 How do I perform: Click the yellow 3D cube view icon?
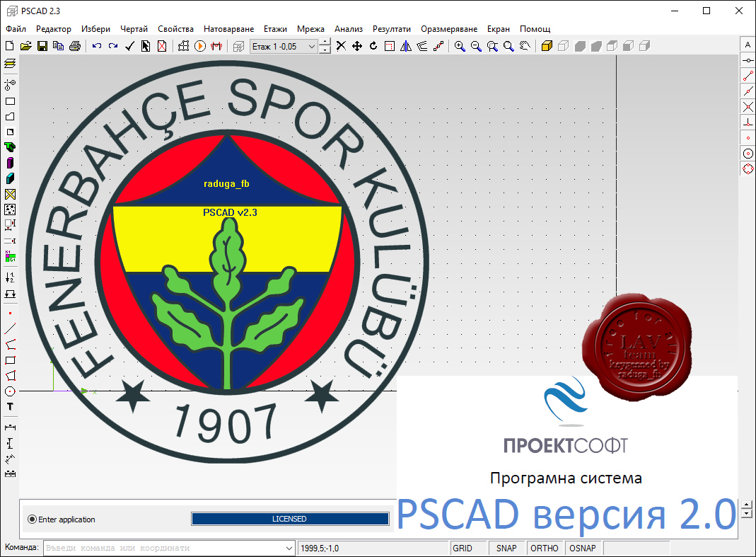pos(547,46)
